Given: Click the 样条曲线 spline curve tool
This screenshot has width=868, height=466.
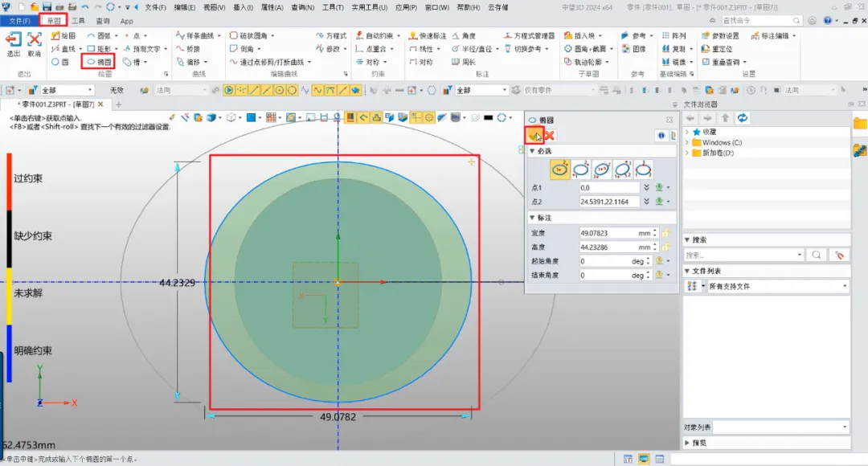Looking at the screenshot, I should point(199,36).
